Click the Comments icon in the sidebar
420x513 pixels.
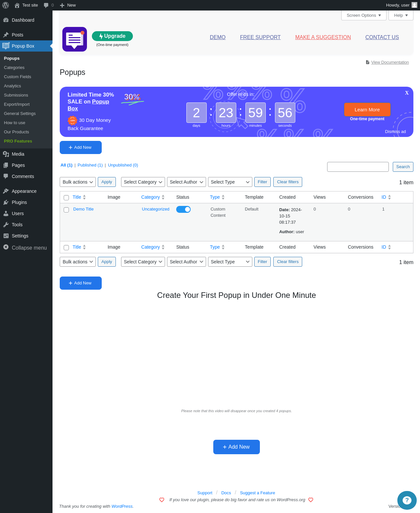click(6, 176)
